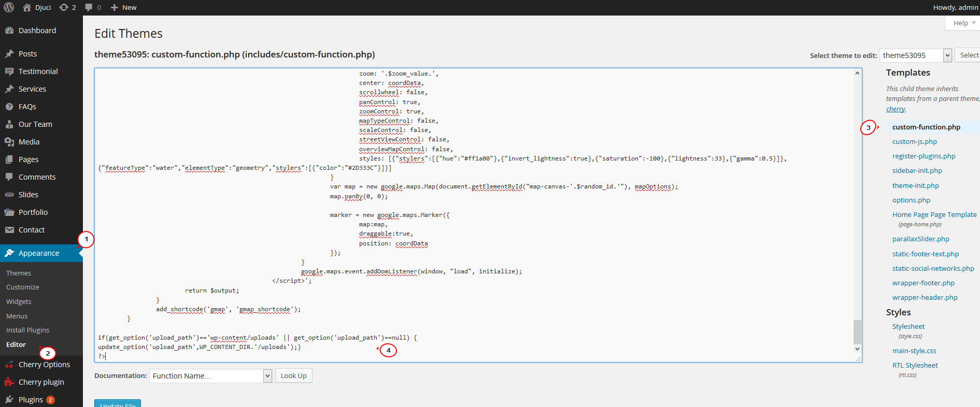This screenshot has width=980, height=407.
Task: Click the Plugins update count badge
Action: [50, 400]
